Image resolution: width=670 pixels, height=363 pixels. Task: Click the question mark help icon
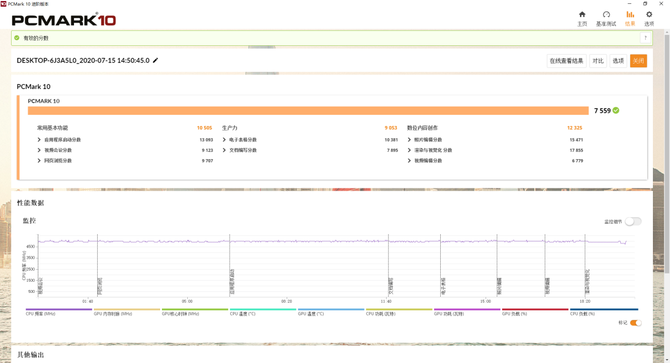645,38
